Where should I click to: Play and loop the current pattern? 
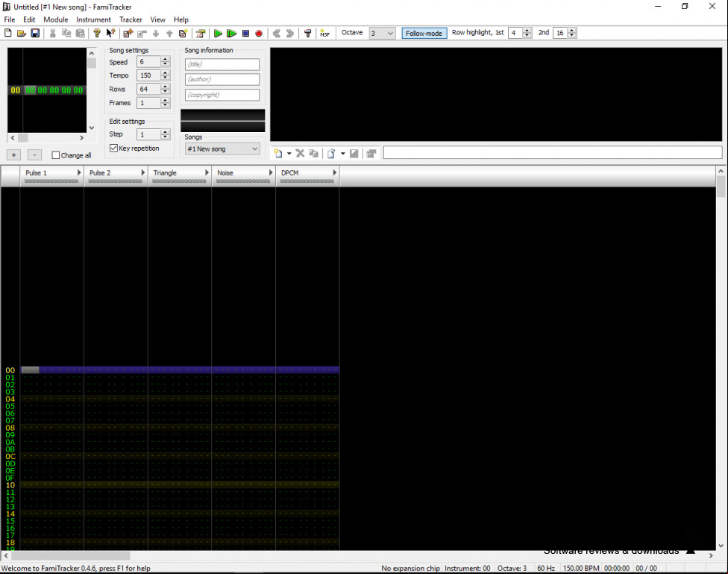pyautogui.click(x=231, y=33)
